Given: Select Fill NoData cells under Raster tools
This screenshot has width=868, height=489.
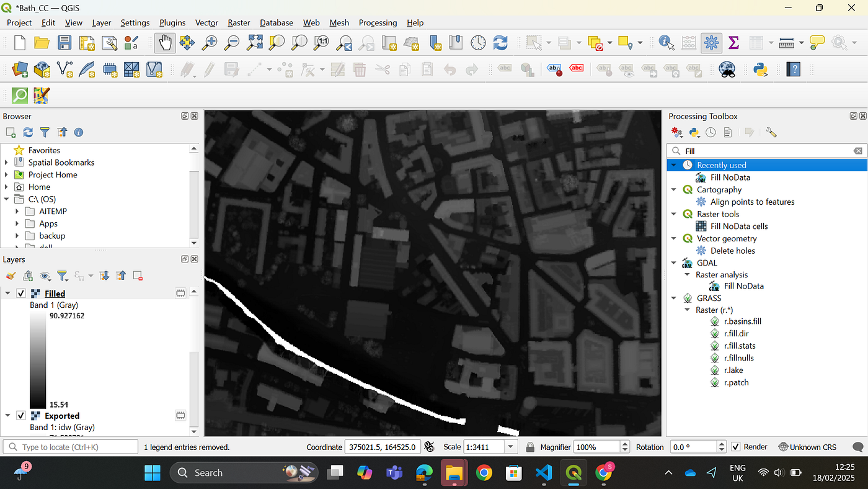Looking at the screenshot, I should (x=739, y=226).
